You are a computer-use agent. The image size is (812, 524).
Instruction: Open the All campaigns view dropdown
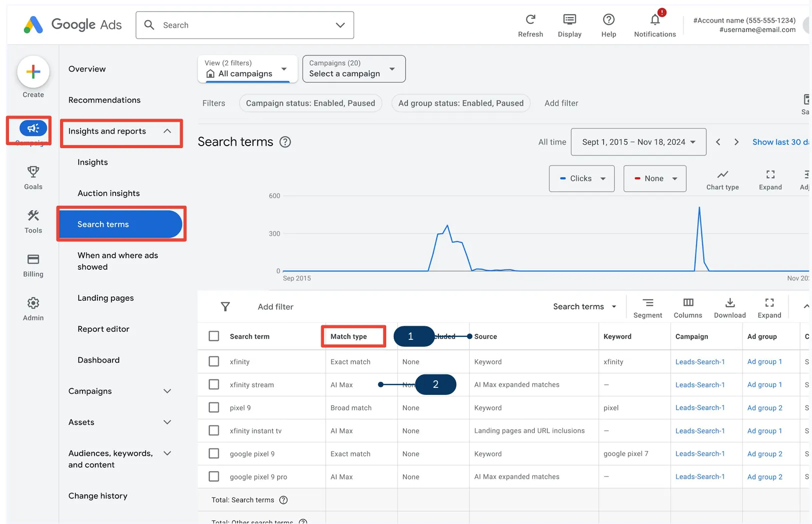point(247,69)
